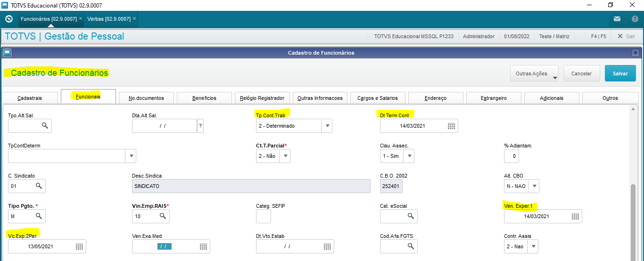Open the help question mark icon
Screen dimensions: 644x261
point(635,19)
